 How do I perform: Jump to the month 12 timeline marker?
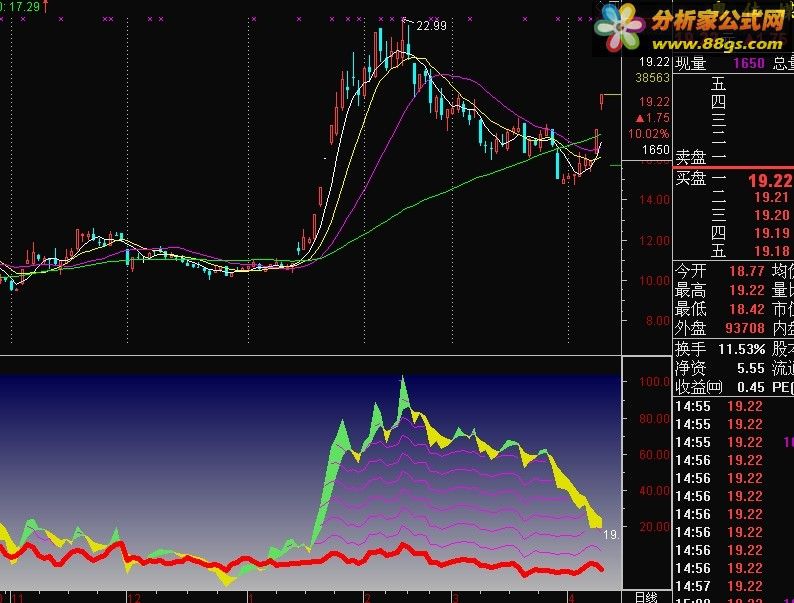point(134,598)
